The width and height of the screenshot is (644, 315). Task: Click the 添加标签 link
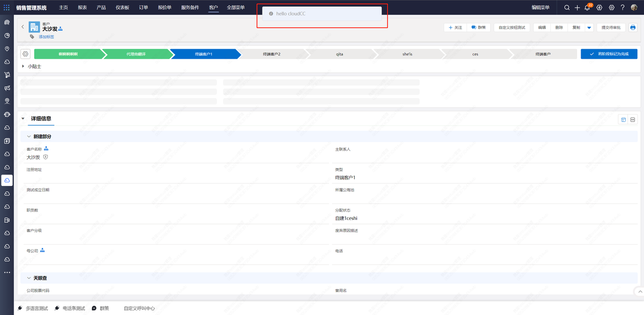click(x=46, y=37)
